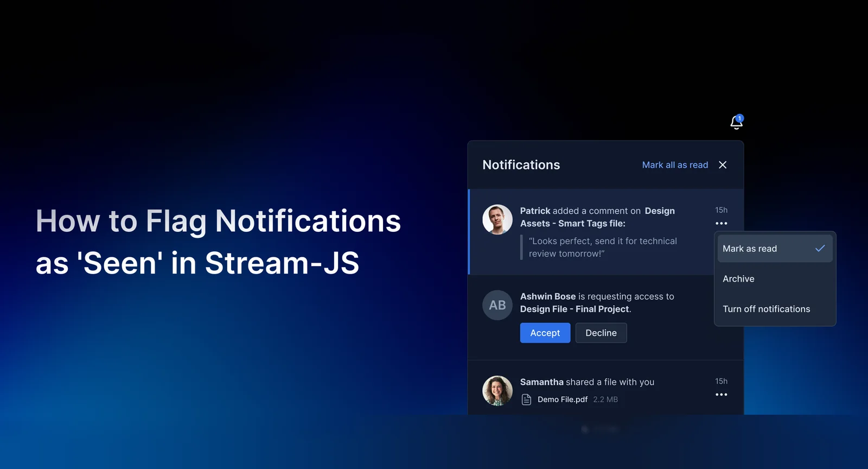
Task: Click 'Samantha shared a file with you' text
Action: [587, 382]
